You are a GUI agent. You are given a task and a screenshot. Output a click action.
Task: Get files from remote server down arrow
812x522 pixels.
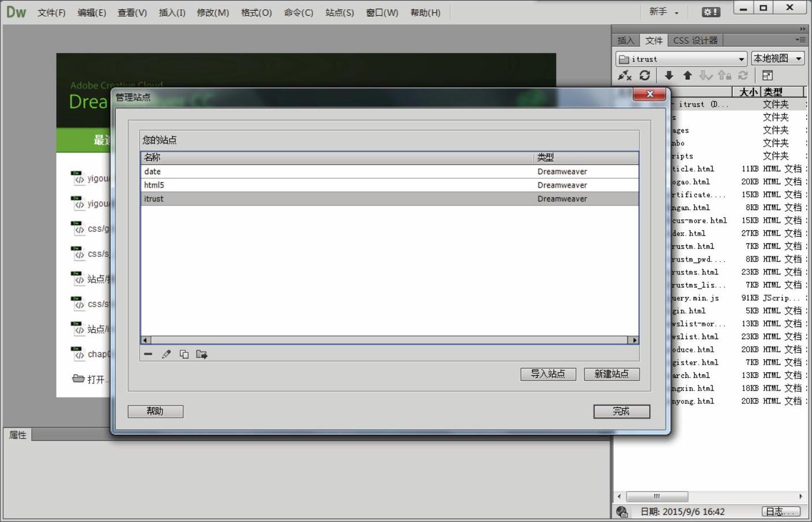click(x=669, y=75)
